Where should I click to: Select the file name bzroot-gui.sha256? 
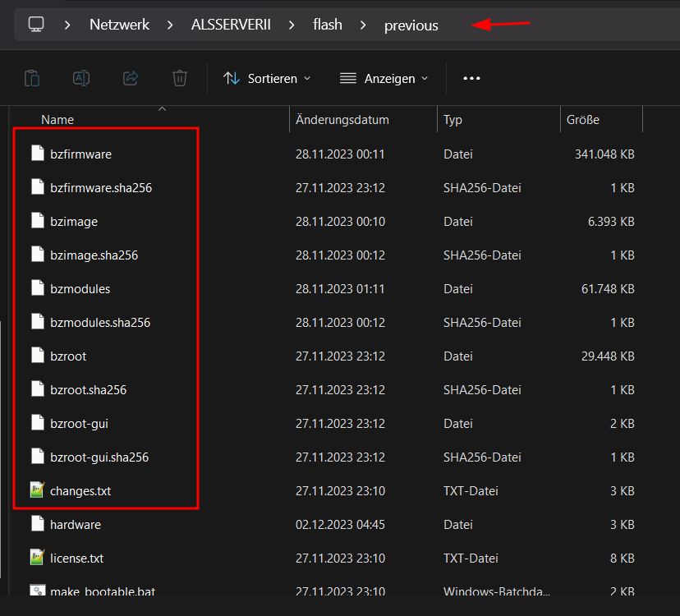pyautogui.click(x=99, y=457)
